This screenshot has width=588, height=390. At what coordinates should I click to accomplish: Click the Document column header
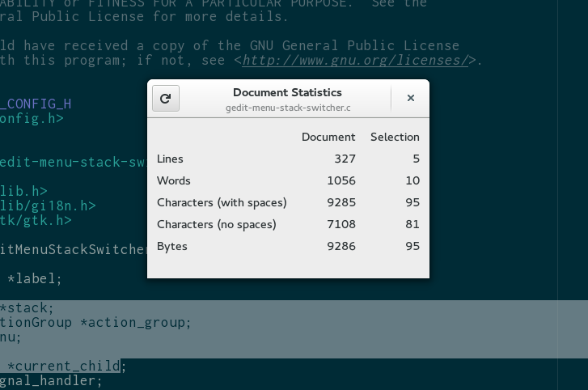328,137
